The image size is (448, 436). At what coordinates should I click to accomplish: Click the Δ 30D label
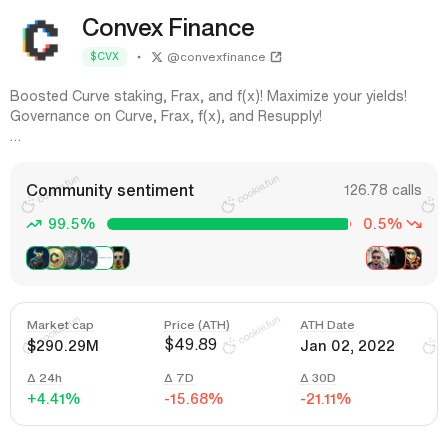(318, 378)
